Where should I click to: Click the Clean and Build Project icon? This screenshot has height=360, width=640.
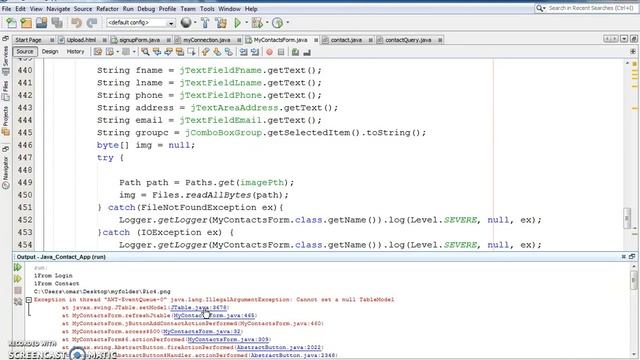pos(221,23)
